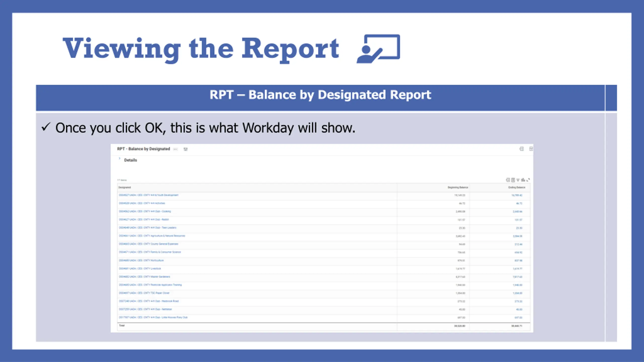Open the CNTY Agriculture & Natural Resources link
Viewport: 644px width, 362px height.
point(152,236)
